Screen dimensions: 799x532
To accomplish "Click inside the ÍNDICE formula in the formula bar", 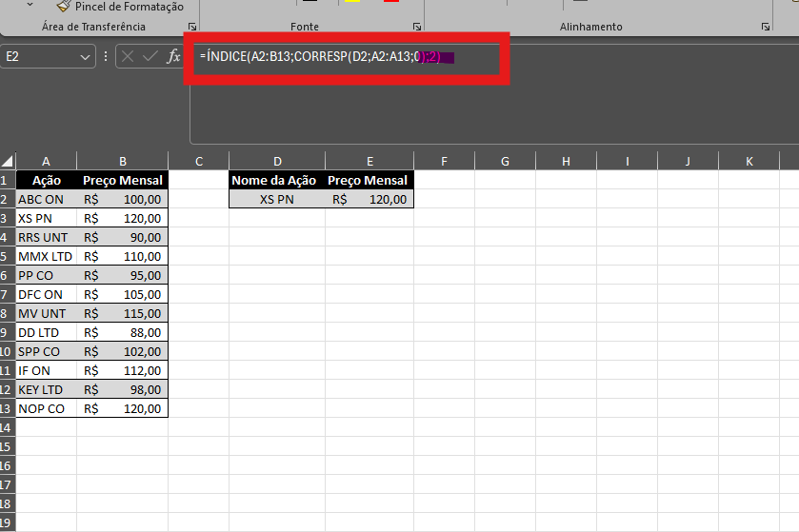I will coord(320,56).
